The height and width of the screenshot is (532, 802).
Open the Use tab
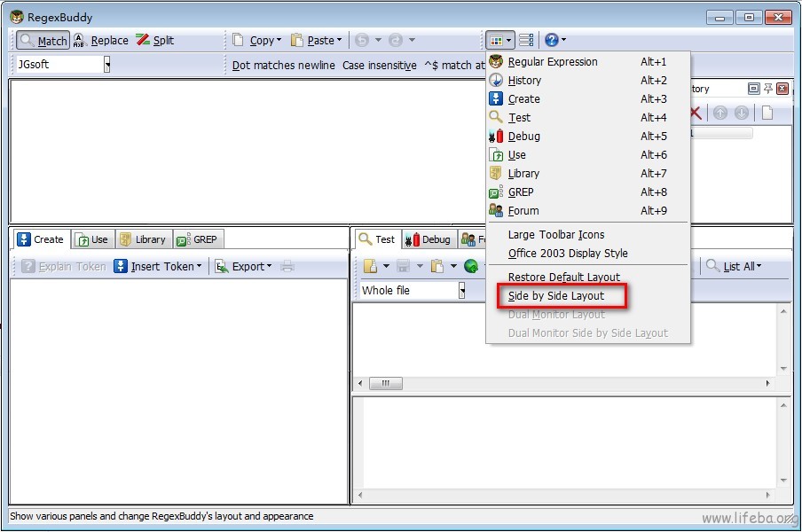92,239
